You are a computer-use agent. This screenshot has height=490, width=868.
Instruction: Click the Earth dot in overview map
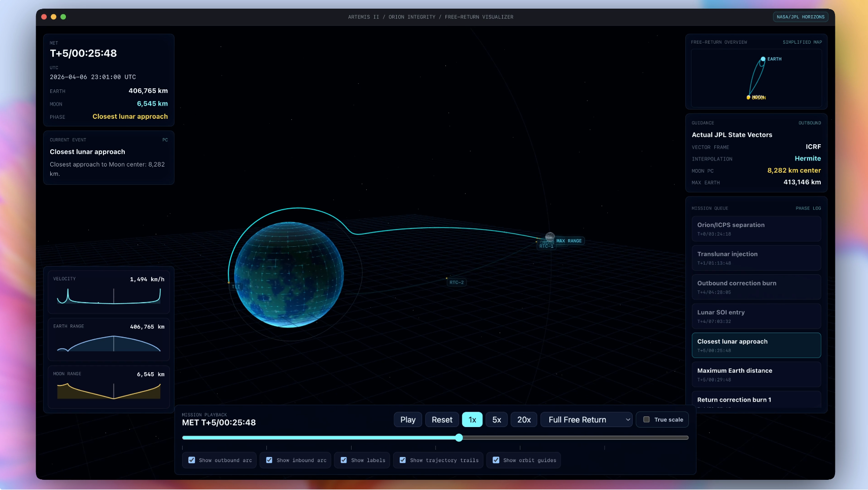point(763,59)
